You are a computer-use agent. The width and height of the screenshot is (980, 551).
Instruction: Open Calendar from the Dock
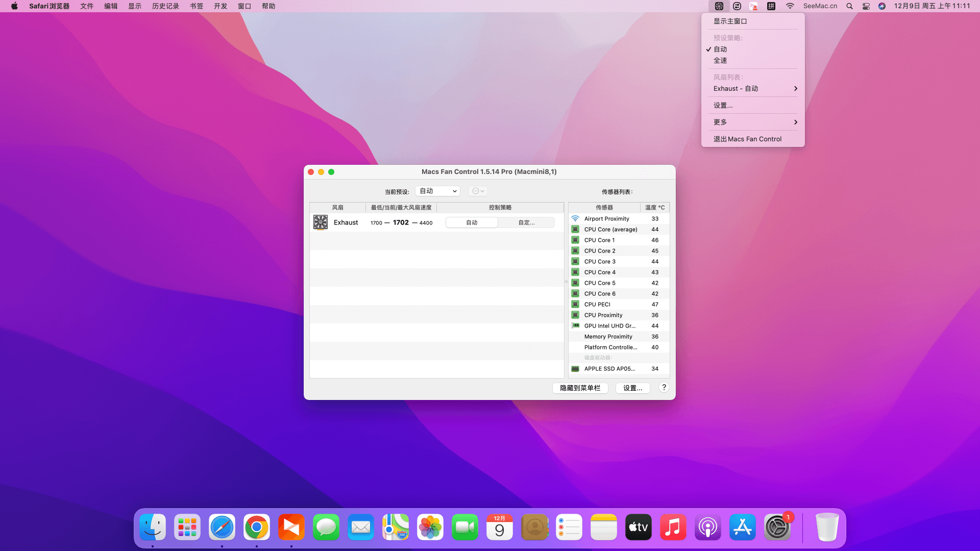(x=500, y=528)
